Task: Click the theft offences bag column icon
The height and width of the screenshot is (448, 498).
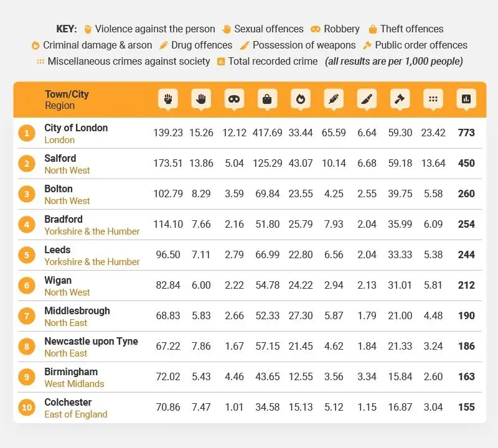Action: [267, 99]
